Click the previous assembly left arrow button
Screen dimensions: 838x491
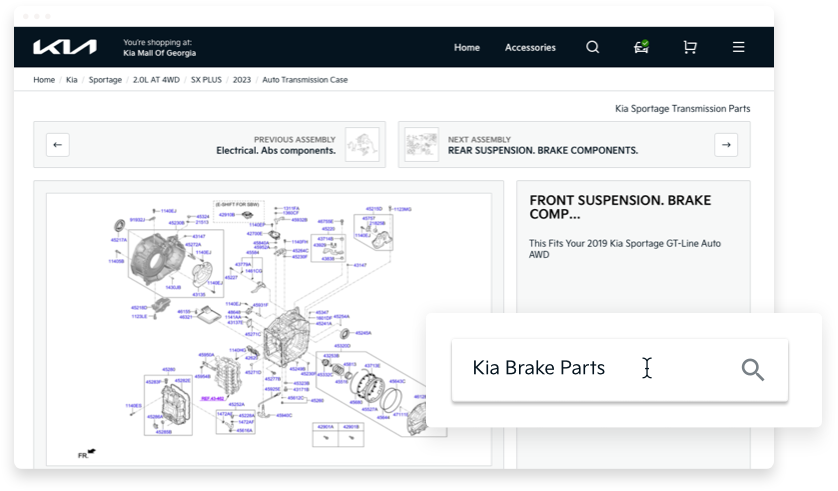58,145
